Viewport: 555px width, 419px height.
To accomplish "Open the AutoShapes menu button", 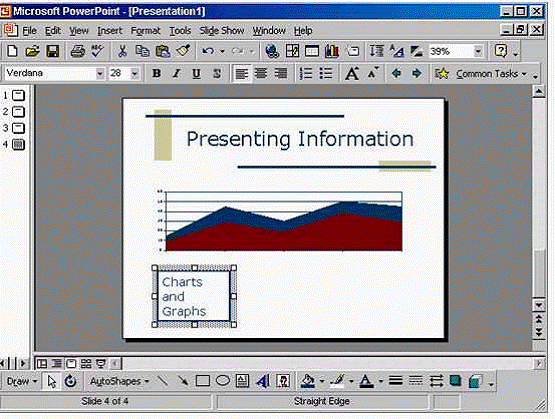I will click(x=119, y=381).
